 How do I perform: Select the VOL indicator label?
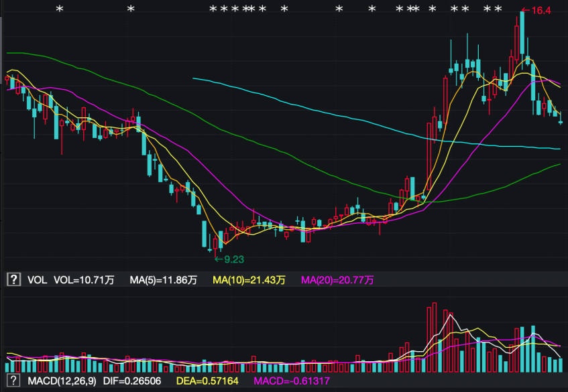(x=37, y=280)
